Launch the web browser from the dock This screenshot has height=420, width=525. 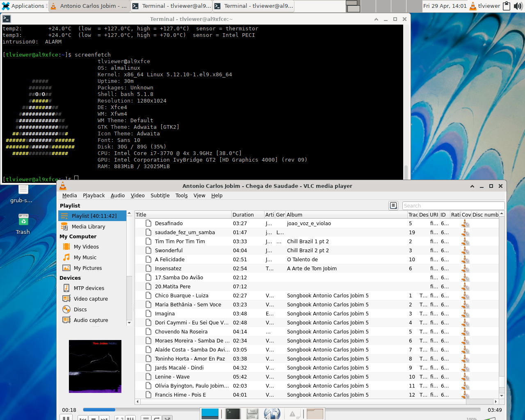[272, 413]
